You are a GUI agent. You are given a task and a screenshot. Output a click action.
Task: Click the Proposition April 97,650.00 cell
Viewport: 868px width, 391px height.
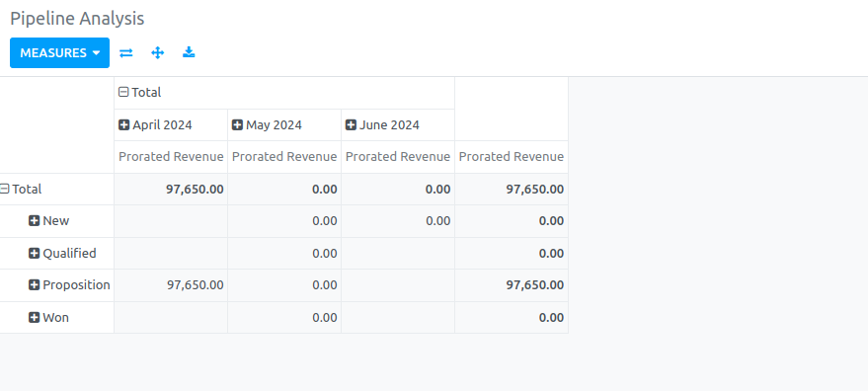pyautogui.click(x=171, y=285)
